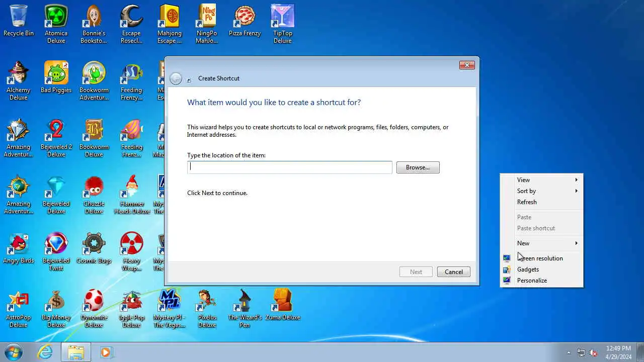This screenshot has width=644, height=362.
Task: Select the Pizza Frenzy shortcut
Action: [x=245, y=21]
